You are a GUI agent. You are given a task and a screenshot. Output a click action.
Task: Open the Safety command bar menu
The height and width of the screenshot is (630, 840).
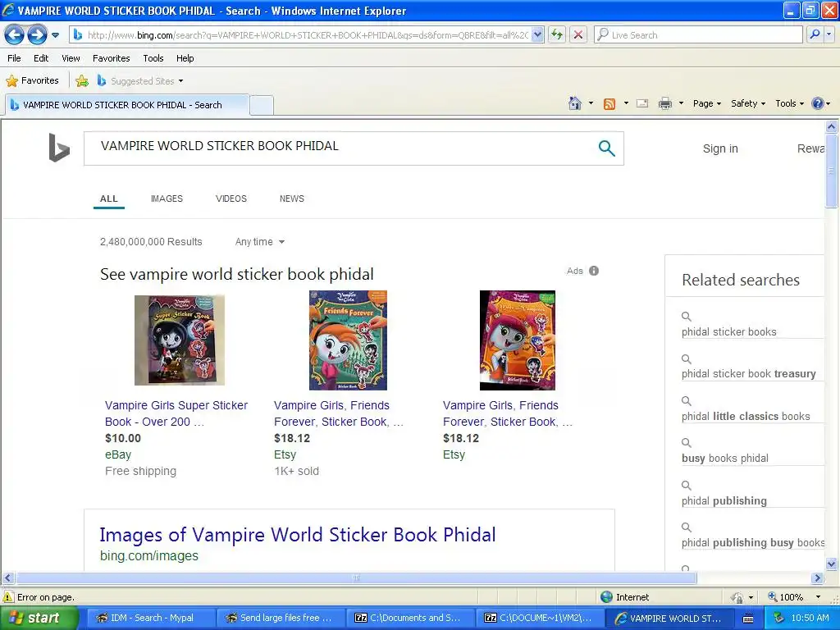[x=748, y=103]
